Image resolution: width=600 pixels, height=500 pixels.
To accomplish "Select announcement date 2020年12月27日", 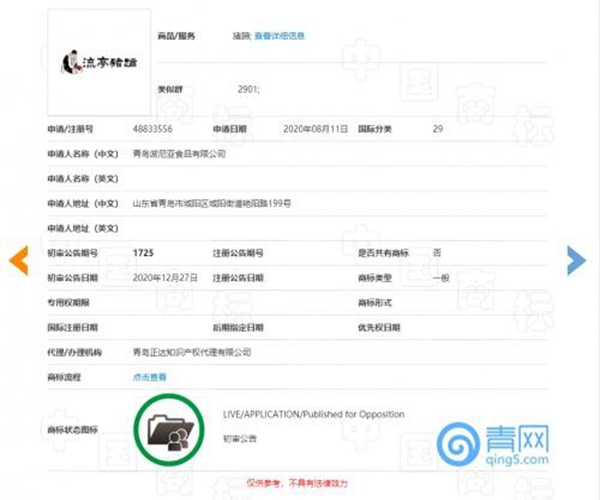I will coord(165,278).
